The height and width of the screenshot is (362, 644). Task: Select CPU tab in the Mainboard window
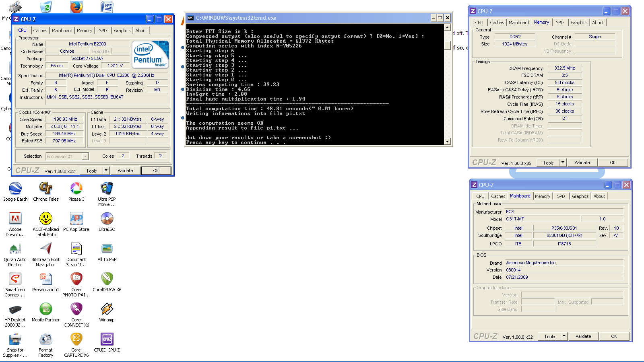coord(480,196)
